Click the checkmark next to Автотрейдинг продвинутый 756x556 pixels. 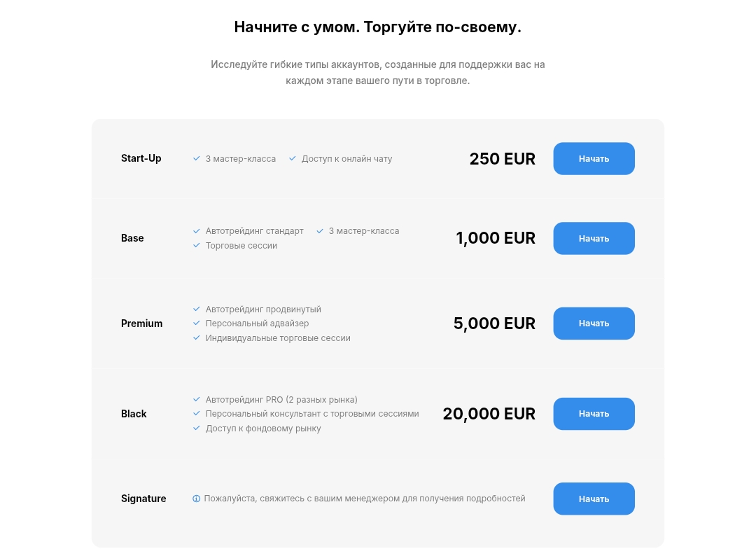(196, 309)
